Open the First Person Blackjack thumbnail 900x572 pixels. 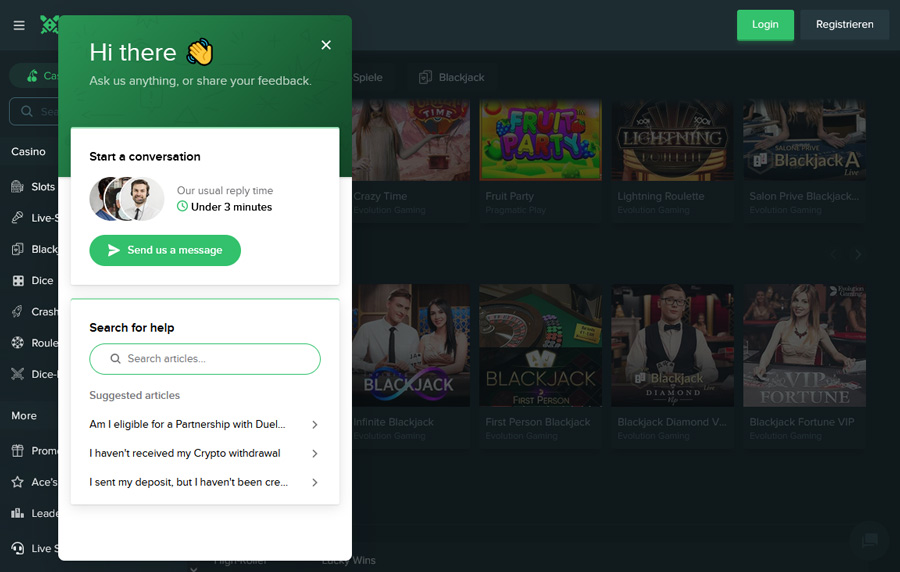coord(541,345)
